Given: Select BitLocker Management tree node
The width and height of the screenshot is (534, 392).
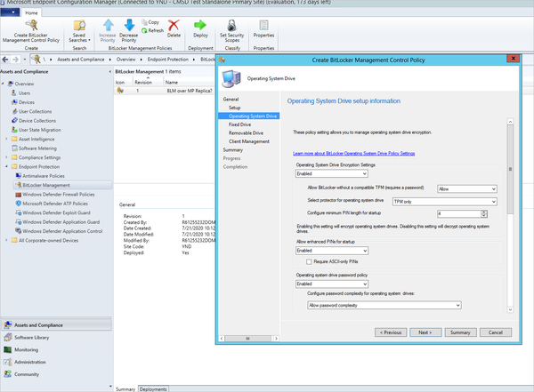Looking at the screenshot, I should coord(62,185).
